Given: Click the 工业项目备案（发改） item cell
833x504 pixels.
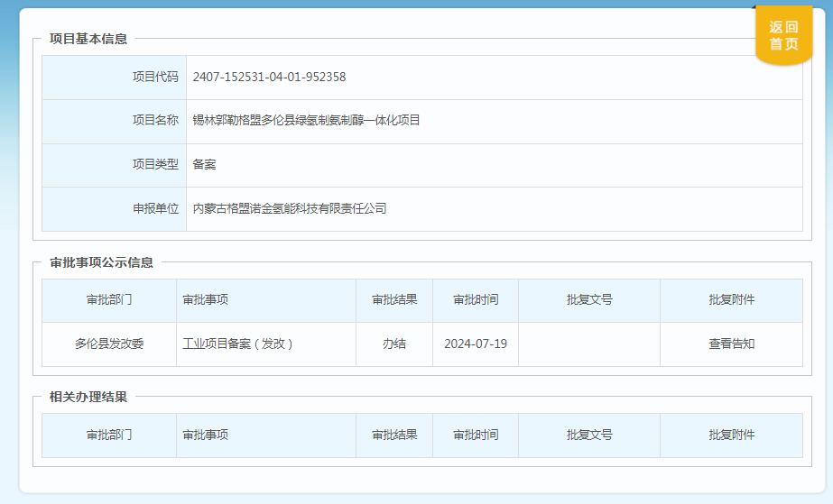Looking at the screenshot, I should [266, 344].
